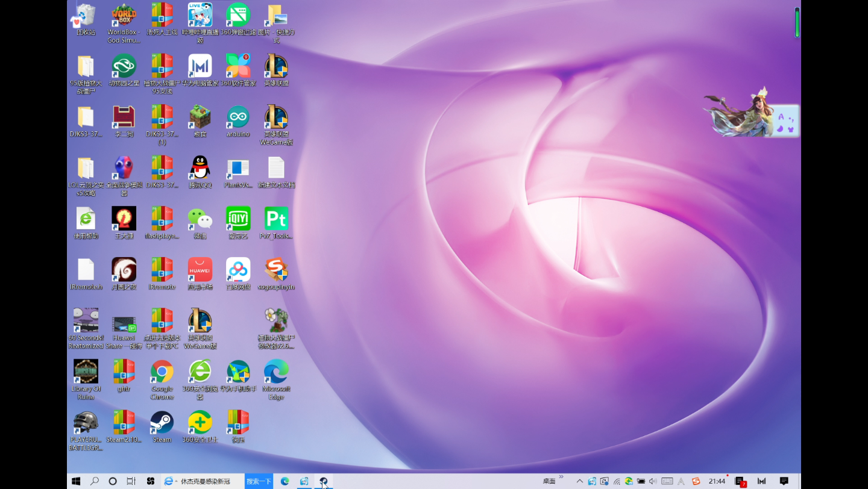Open 哔哩哔哩直播姬 shortcut
The width and height of the screenshot is (868, 489).
coord(200,23)
